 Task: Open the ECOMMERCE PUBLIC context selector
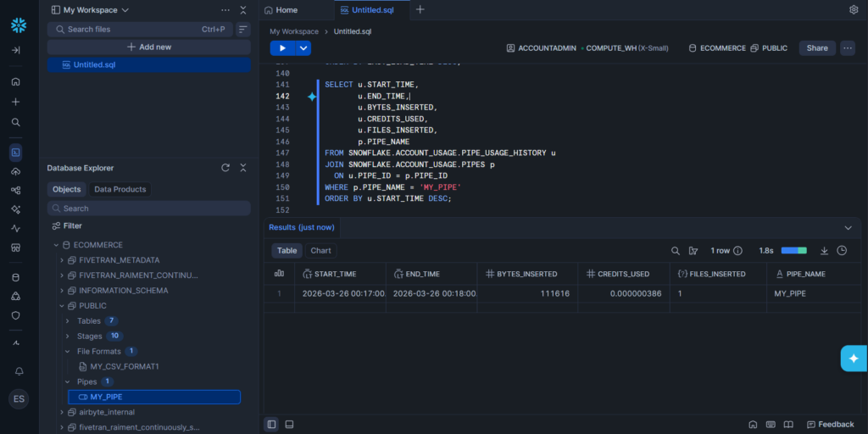pyautogui.click(x=738, y=48)
